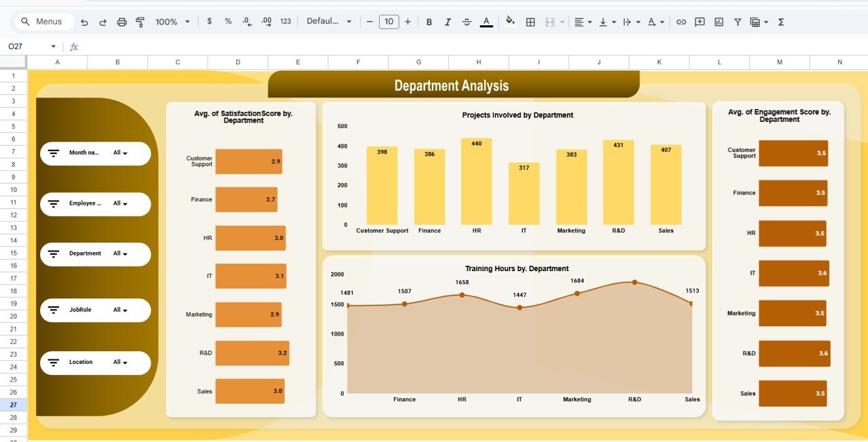Open the Menus search box

(43, 21)
